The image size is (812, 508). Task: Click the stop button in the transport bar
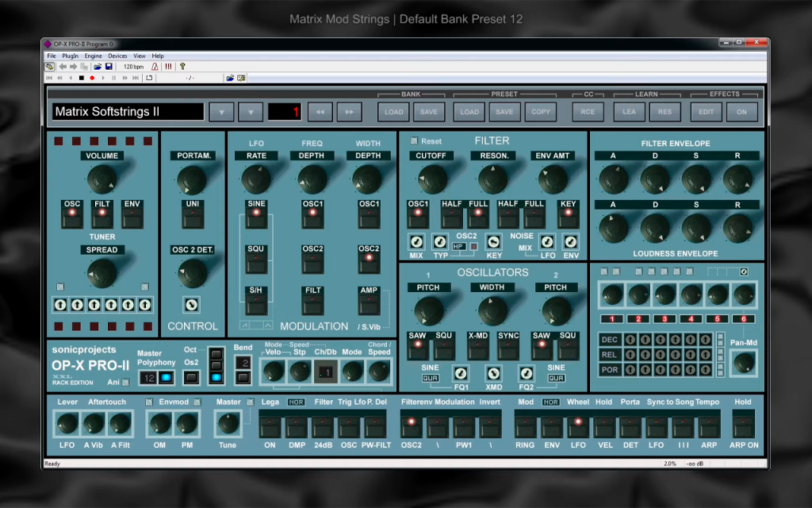(82, 78)
